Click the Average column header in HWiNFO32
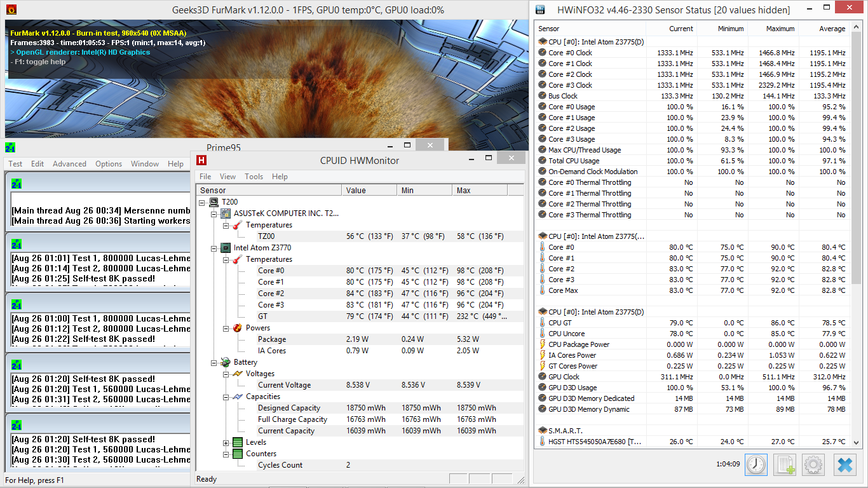The height and width of the screenshot is (488, 868). [824, 29]
